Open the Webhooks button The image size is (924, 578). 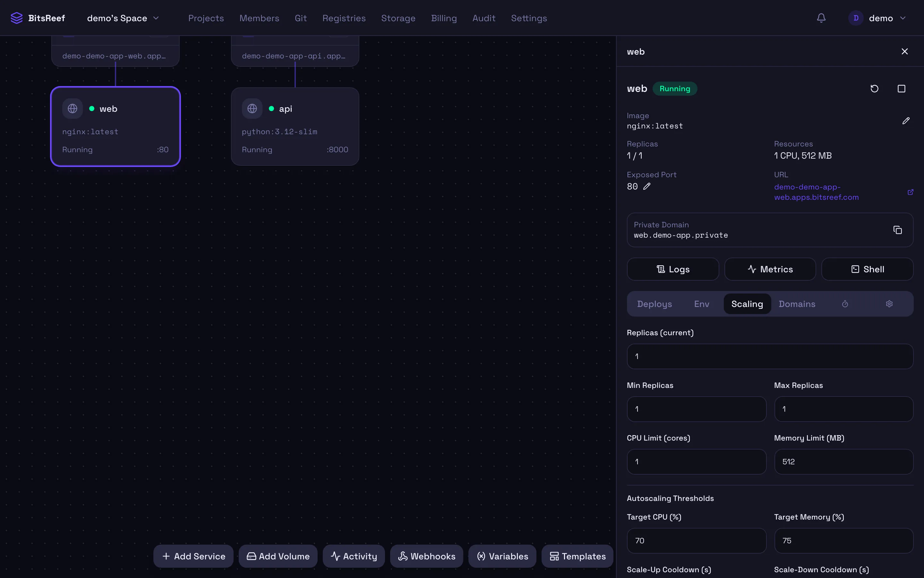coord(426,556)
